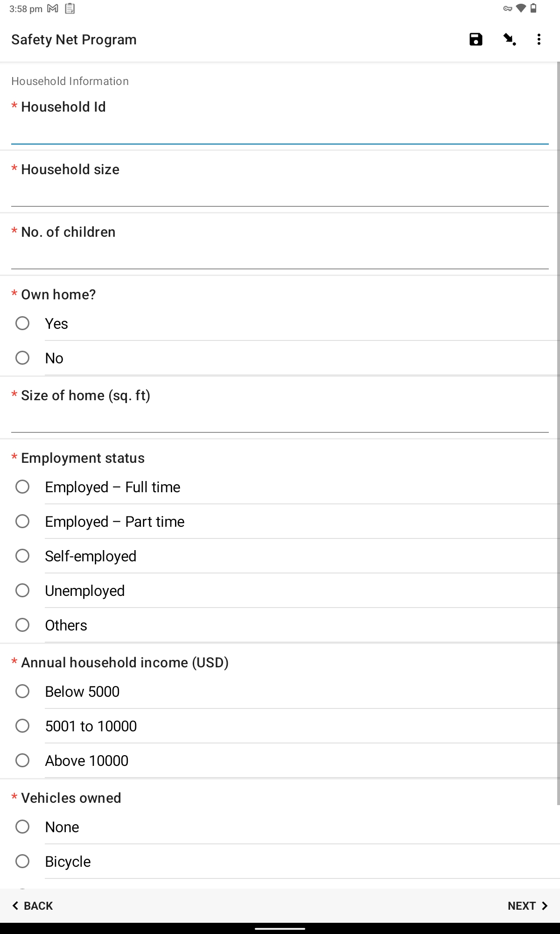Image resolution: width=560 pixels, height=934 pixels.
Task: Pick Below 5000 annual income
Action: point(22,691)
